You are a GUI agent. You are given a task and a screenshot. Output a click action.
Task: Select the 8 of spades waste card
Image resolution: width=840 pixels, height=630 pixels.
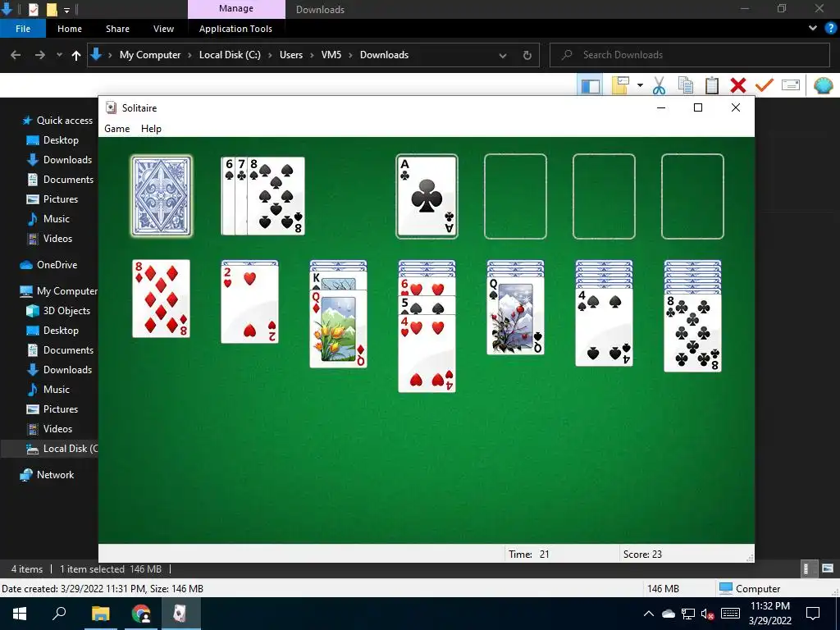click(276, 196)
